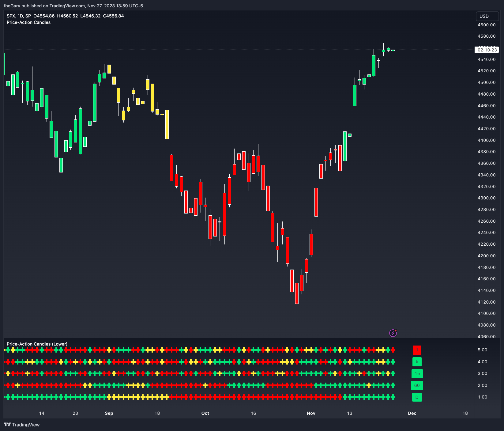Click the '14' date on time axis
This screenshot has width=504, height=431.
42,413
